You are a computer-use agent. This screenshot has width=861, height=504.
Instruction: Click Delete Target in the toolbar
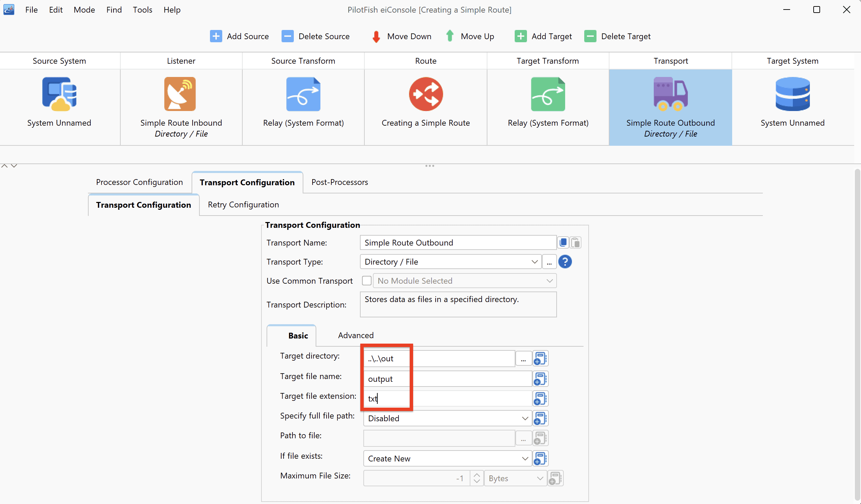[617, 36]
